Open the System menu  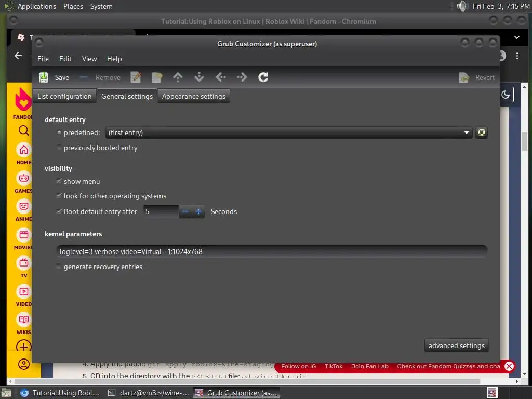(x=101, y=6)
